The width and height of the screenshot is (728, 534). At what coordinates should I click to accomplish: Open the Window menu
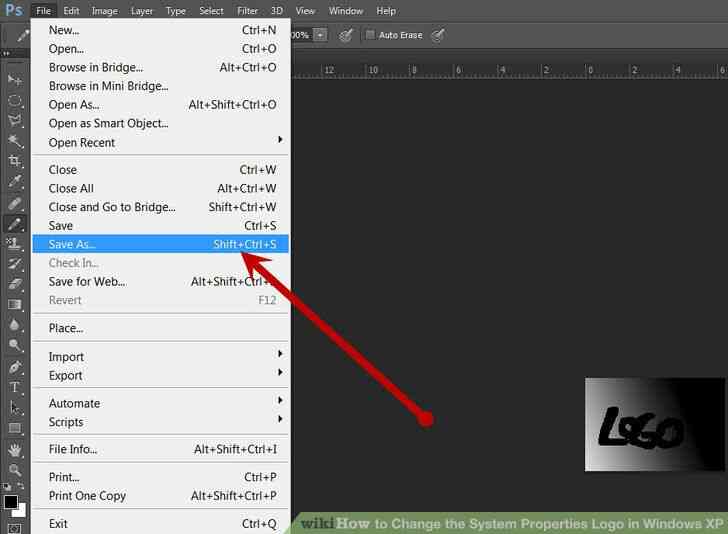point(346,11)
